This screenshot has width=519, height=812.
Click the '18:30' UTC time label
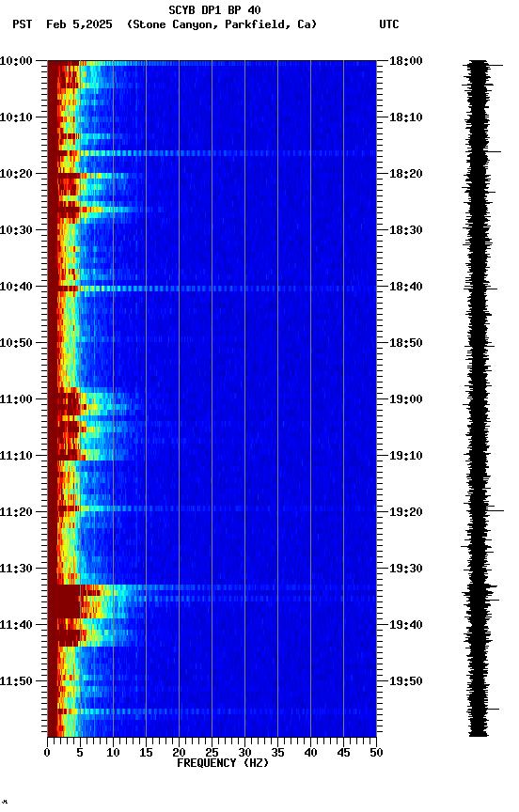coord(406,230)
